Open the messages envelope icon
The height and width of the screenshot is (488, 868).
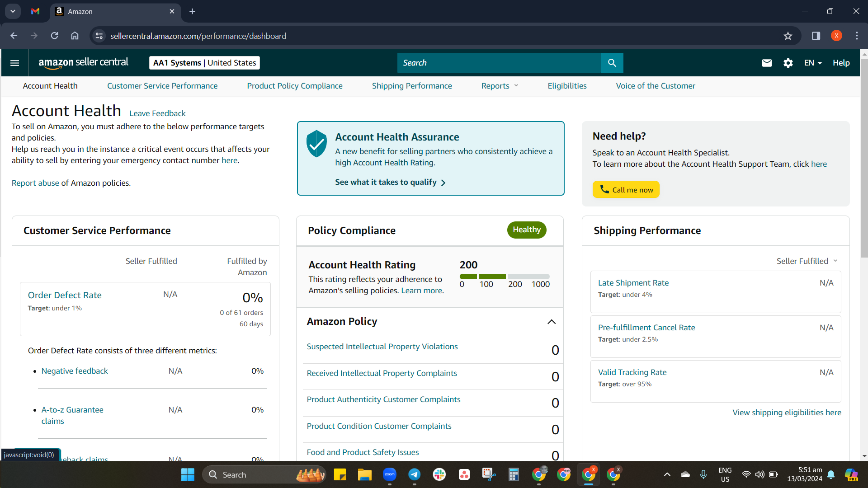click(x=767, y=63)
